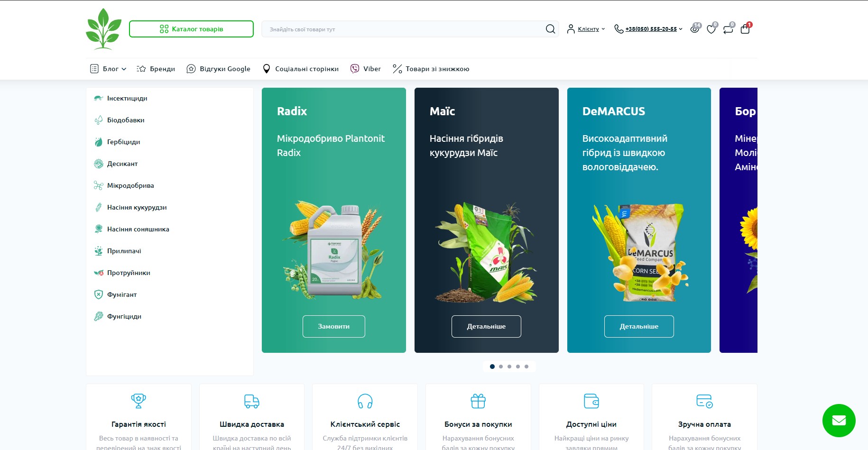The image size is (868, 450).
Task: Open the compare products icon
Action: coord(728,28)
